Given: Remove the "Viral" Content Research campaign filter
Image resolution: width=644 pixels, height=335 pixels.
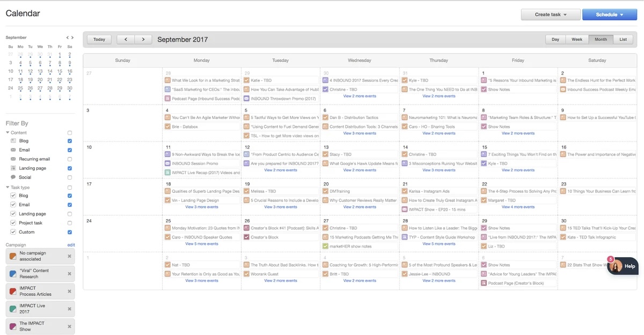Looking at the screenshot, I should click(69, 273).
